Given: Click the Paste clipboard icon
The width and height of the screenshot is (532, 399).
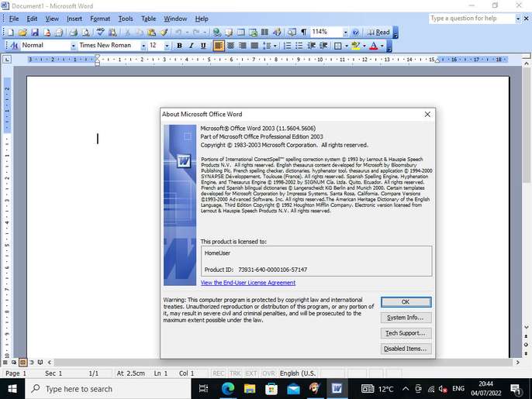Looking at the screenshot, I should (x=152, y=33).
